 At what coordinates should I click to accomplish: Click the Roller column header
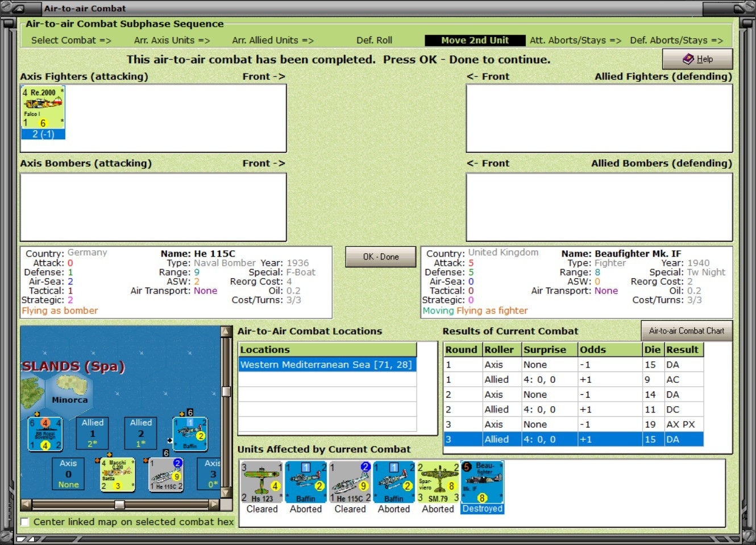[502, 349]
